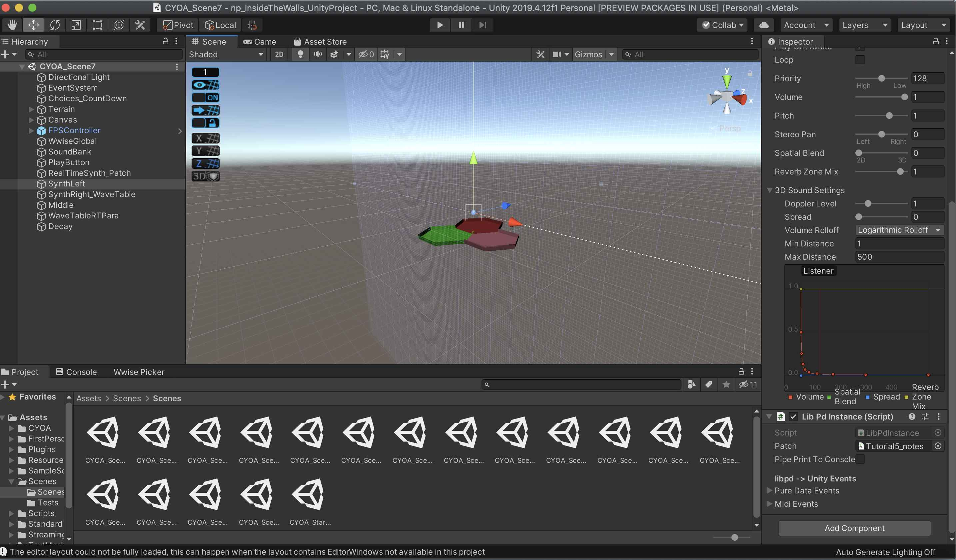
Task: Select the Move tool
Action: click(33, 25)
